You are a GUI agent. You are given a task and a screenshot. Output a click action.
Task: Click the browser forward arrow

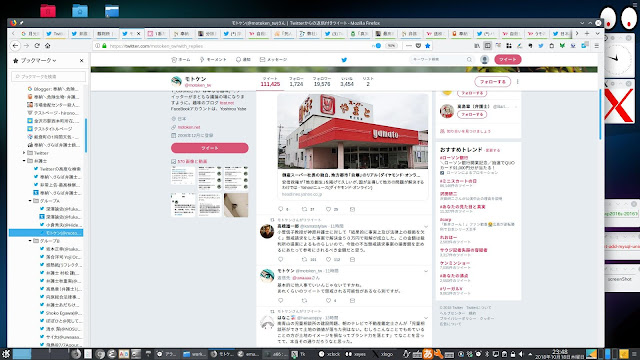[27, 46]
